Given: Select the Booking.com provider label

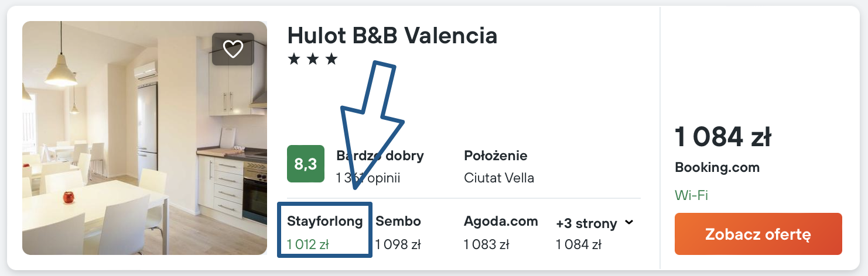Looking at the screenshot, I should pos(717,168).
